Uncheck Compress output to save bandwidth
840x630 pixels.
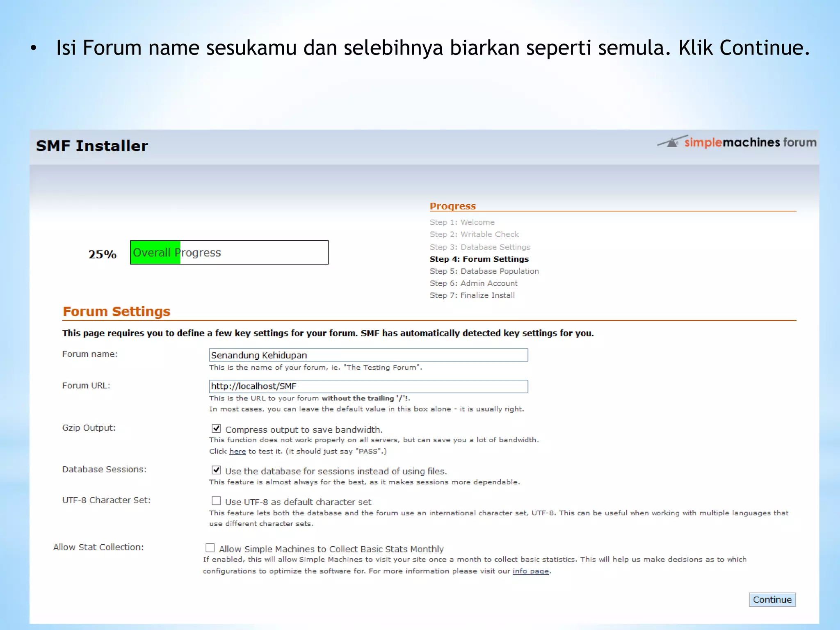[216, 429]
